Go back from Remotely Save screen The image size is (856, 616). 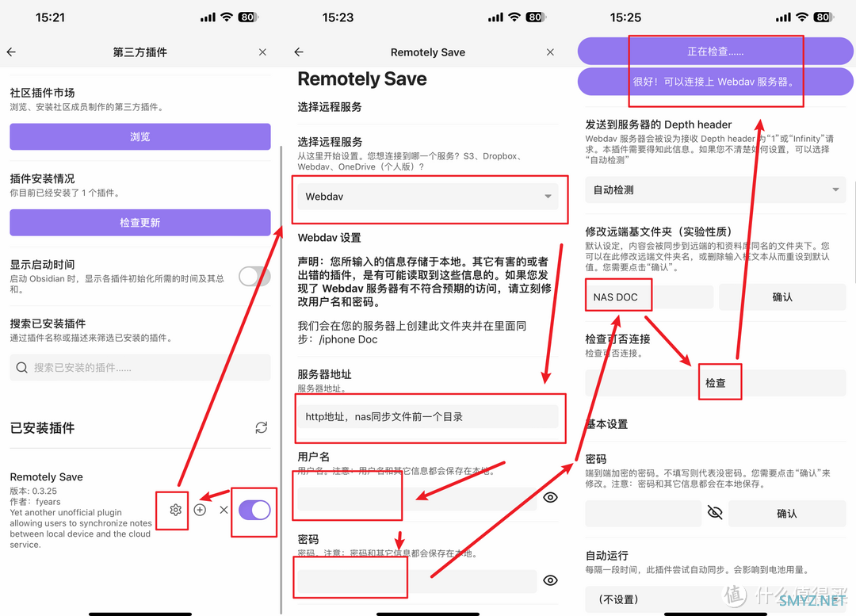point(299,52)
